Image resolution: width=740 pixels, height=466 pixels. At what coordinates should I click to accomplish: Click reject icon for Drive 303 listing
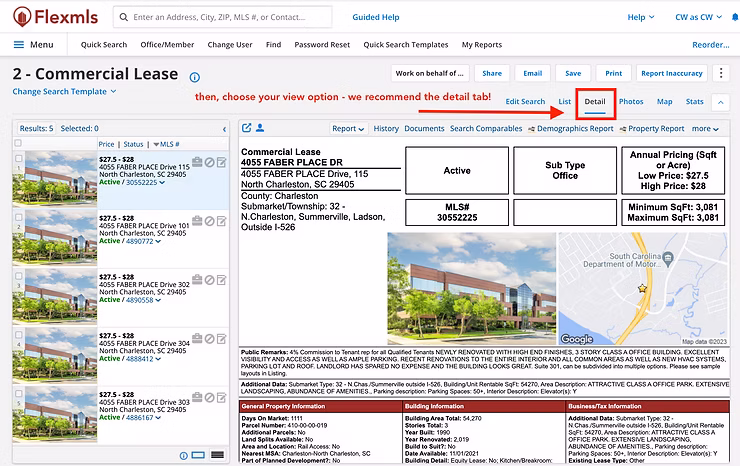[x=210, y=398]
